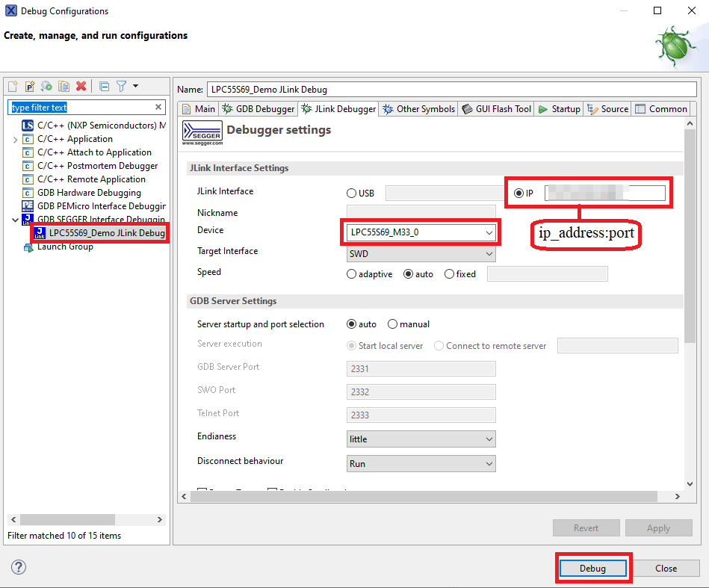Viewport: 709px width, 588px height.
Task: Clear the type filter text field
Action: coord(158,107)
